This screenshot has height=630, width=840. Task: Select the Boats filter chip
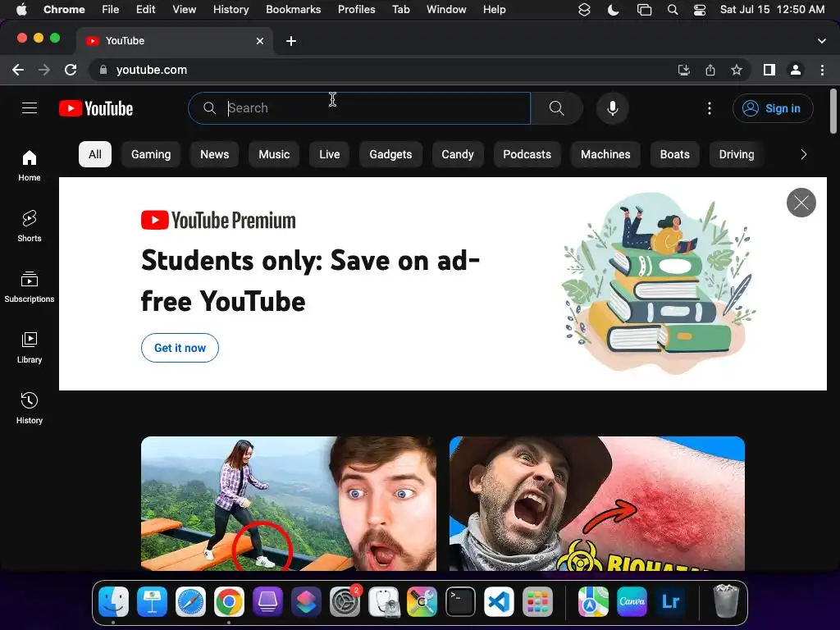pos(674,154)
